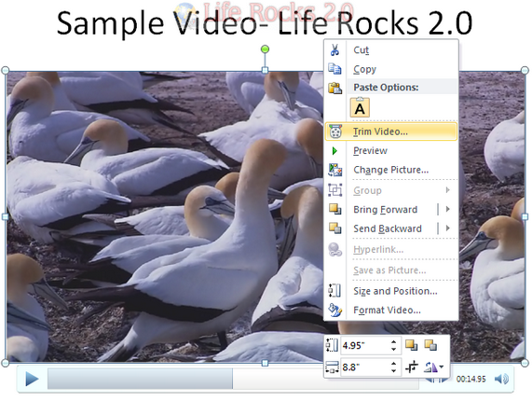Increase width using the 8.8" spinner up arrow
This screenshot has height=401, width=532.
393,364
